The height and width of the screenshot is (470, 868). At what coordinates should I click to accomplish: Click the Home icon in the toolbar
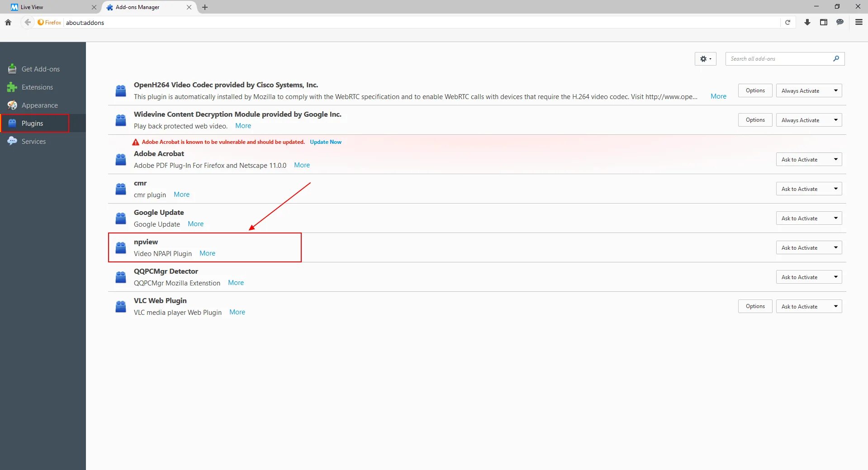click(8, 22)
